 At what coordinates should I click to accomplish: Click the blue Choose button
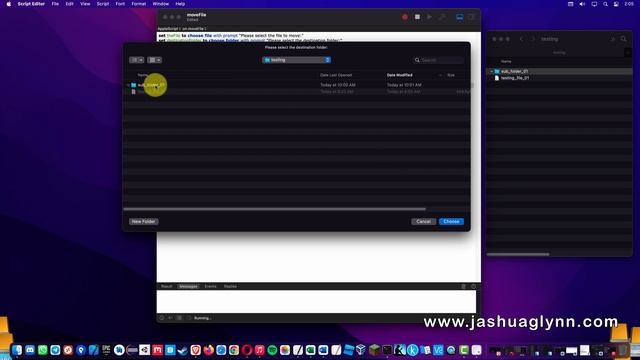pyautogui.click(x=451, y=221)
